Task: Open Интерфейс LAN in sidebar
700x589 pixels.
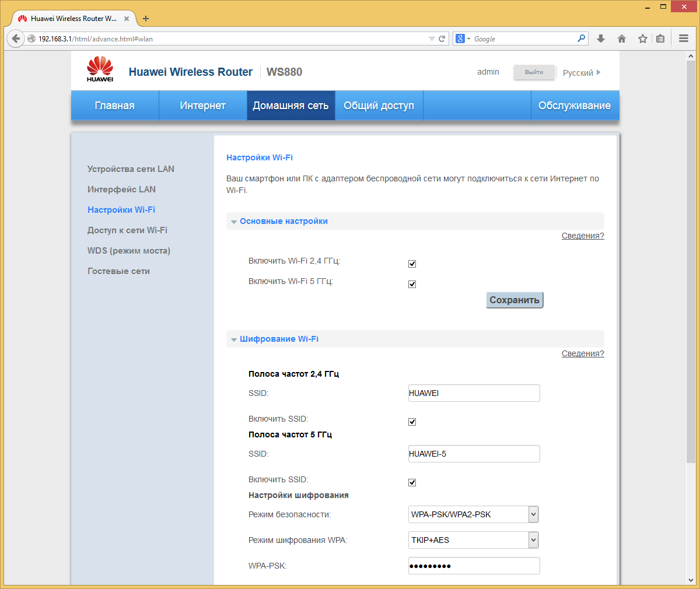Action: (x=121, y=190)
